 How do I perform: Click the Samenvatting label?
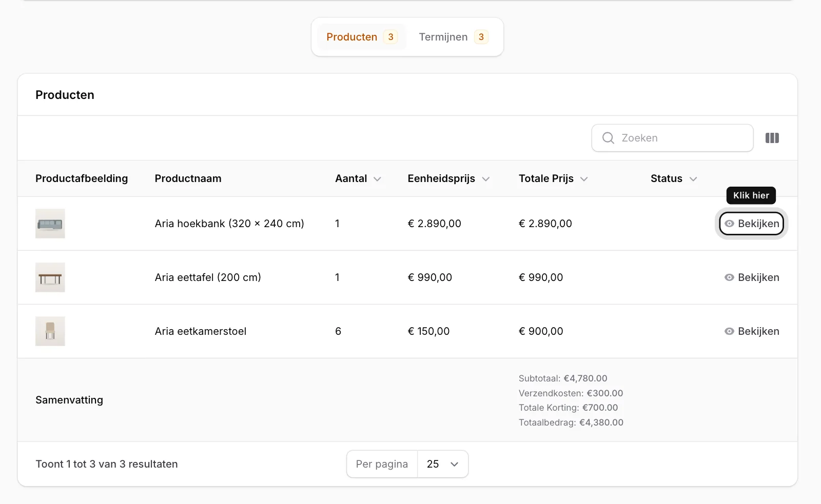pyautogui.click(x=69, y=400)
